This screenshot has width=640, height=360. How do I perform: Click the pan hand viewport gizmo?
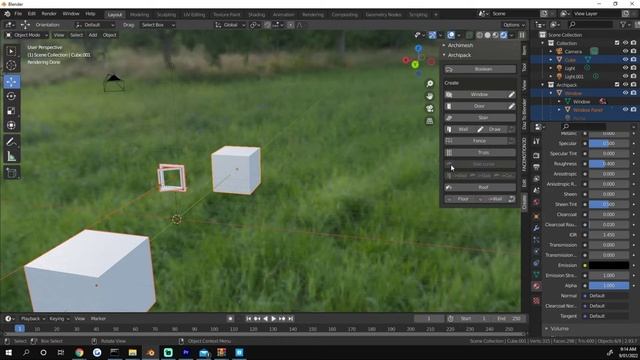(430, 96)
